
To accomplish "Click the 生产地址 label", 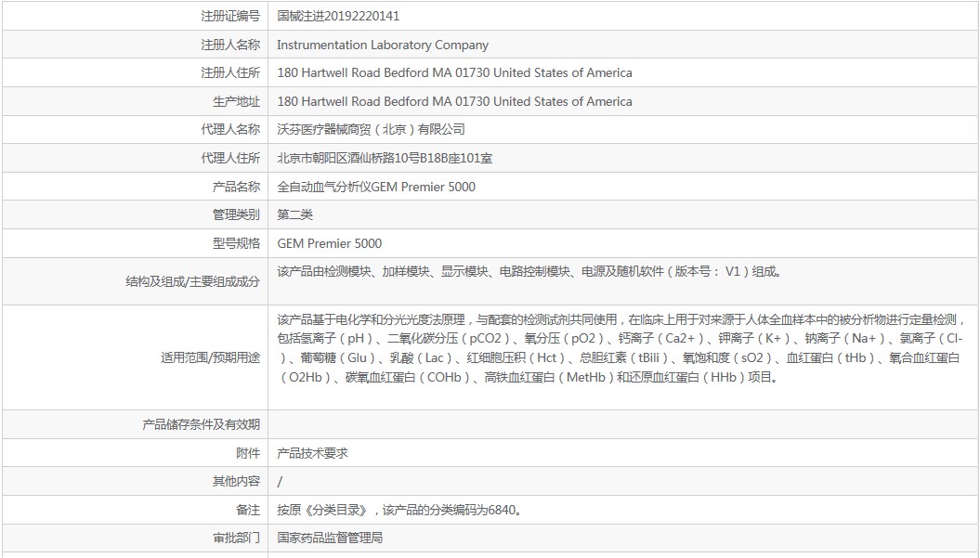I will (x=236, y=102).
